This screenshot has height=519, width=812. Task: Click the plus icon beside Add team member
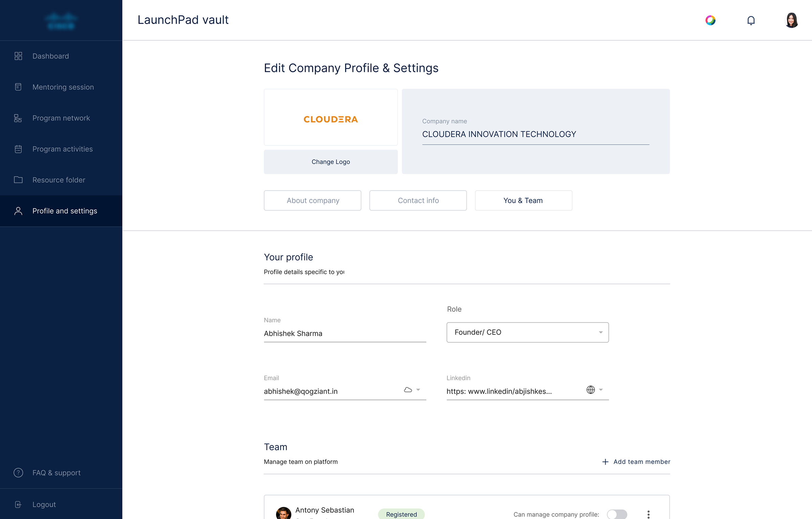(x=605, y=462)
